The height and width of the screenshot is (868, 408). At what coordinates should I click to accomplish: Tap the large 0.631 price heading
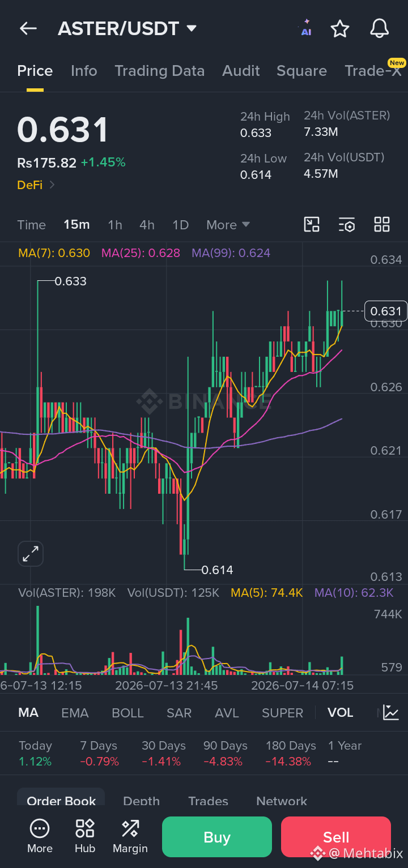point(62,130)
